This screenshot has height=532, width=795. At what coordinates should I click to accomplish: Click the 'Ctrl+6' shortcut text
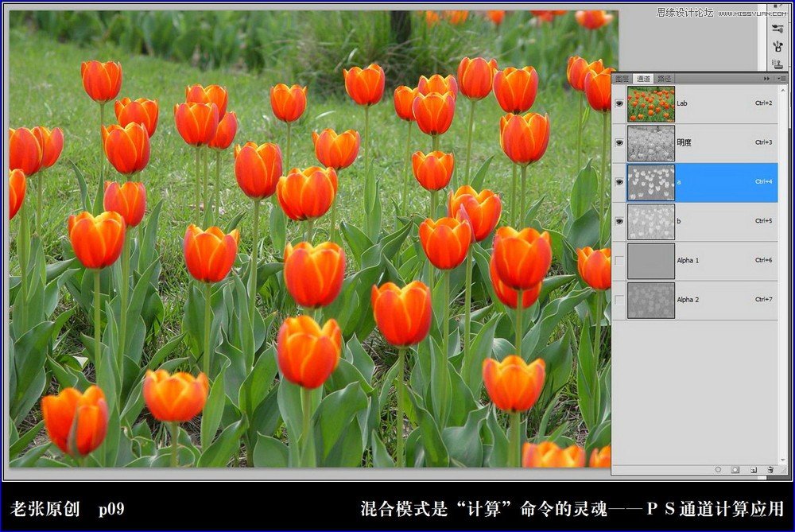point(763,260)
